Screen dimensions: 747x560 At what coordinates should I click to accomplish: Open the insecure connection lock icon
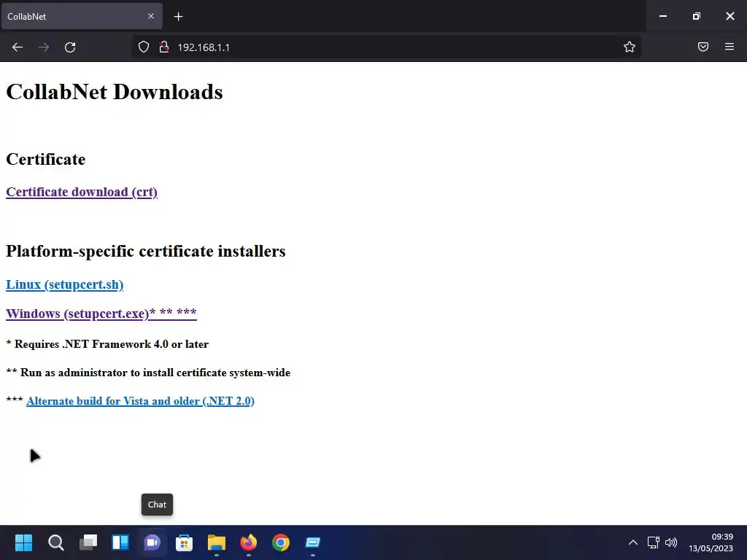164,47
